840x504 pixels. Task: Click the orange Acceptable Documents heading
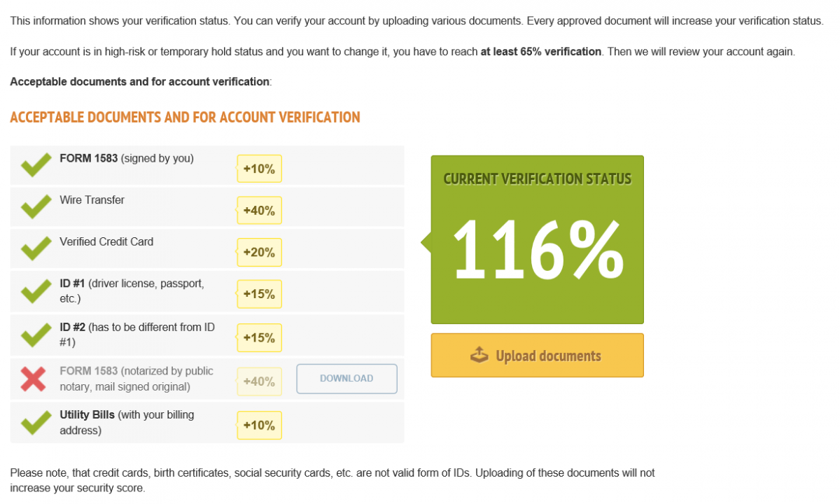pos(185,117)
